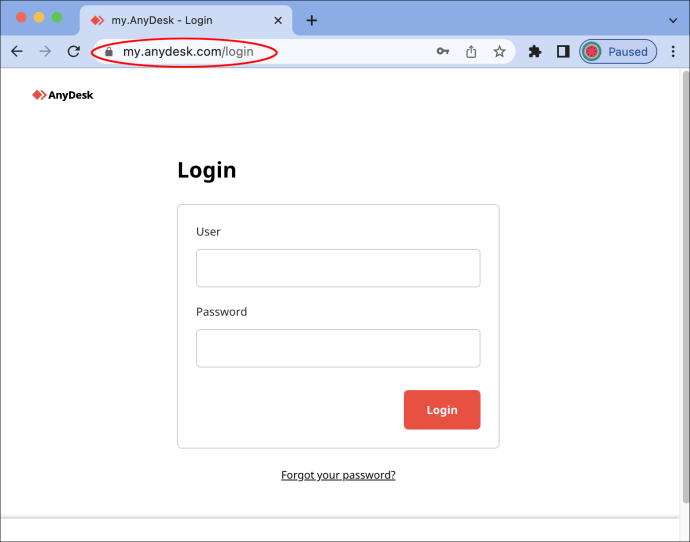Close the my.AnyDesk - Login tab
690x542 pixels.
tap(278, 20)
